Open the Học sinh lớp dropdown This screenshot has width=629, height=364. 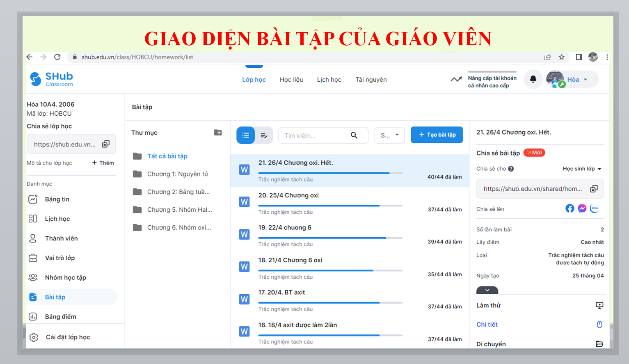[582, 169]
